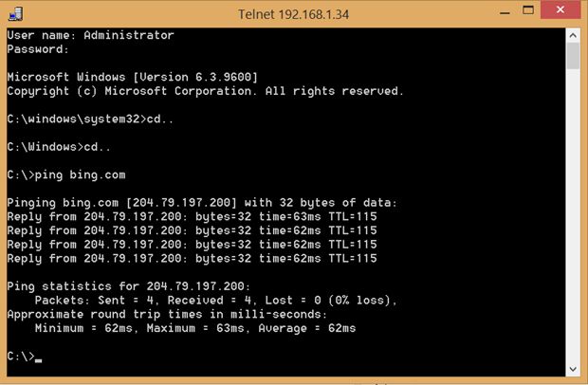
Task: Open the Telnet window system menu icon
Action: (x=13, y=12)
